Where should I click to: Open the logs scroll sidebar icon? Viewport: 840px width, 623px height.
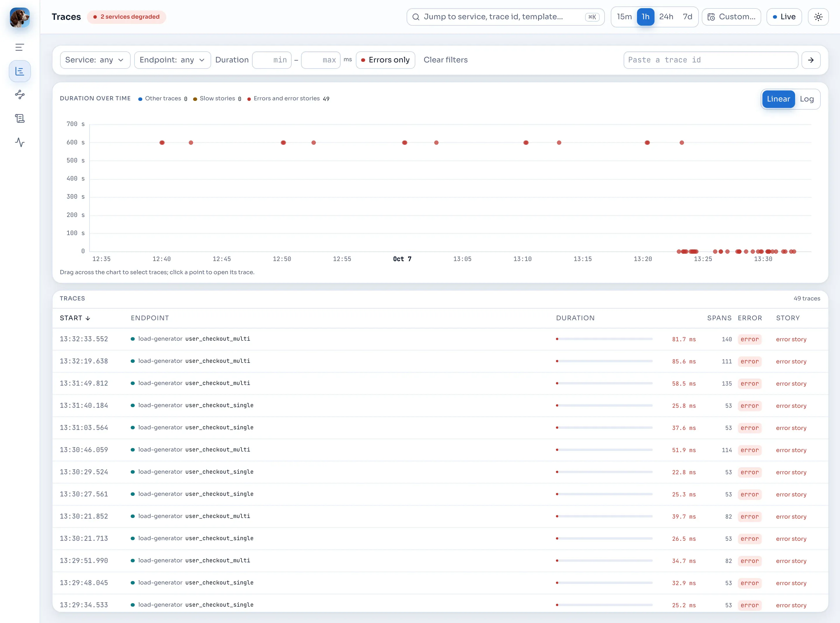point(20,118)
